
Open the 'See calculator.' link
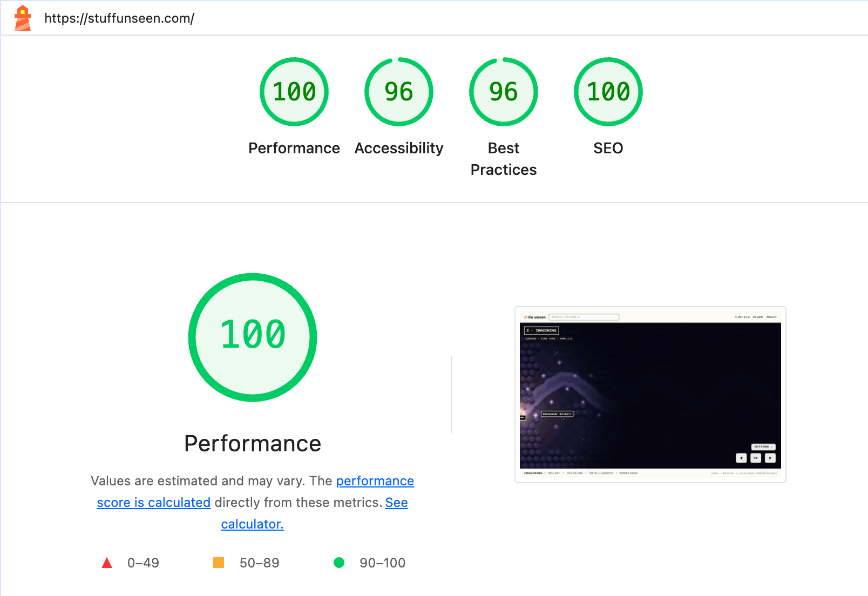click(314, 513)
